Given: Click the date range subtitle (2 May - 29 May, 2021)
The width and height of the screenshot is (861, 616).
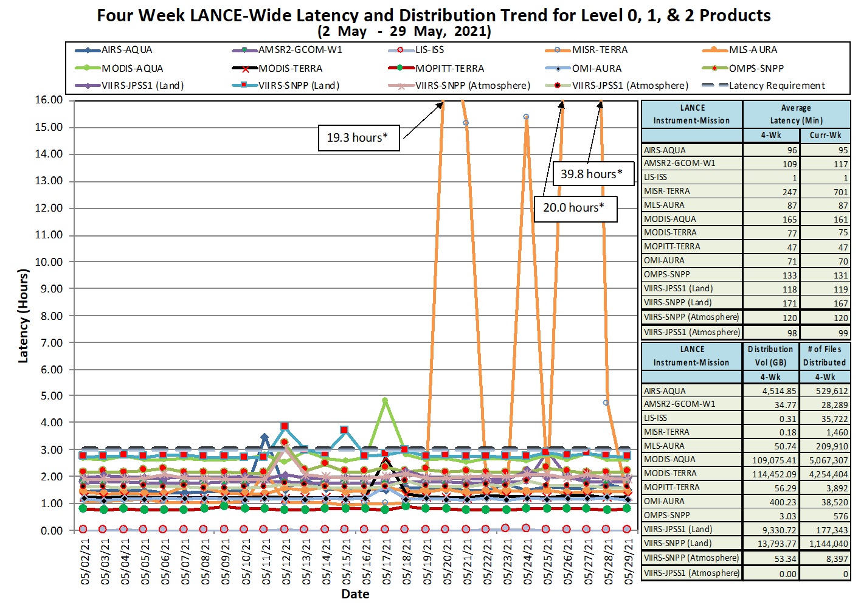Looking at the screenshot, I should click(404, 31).
